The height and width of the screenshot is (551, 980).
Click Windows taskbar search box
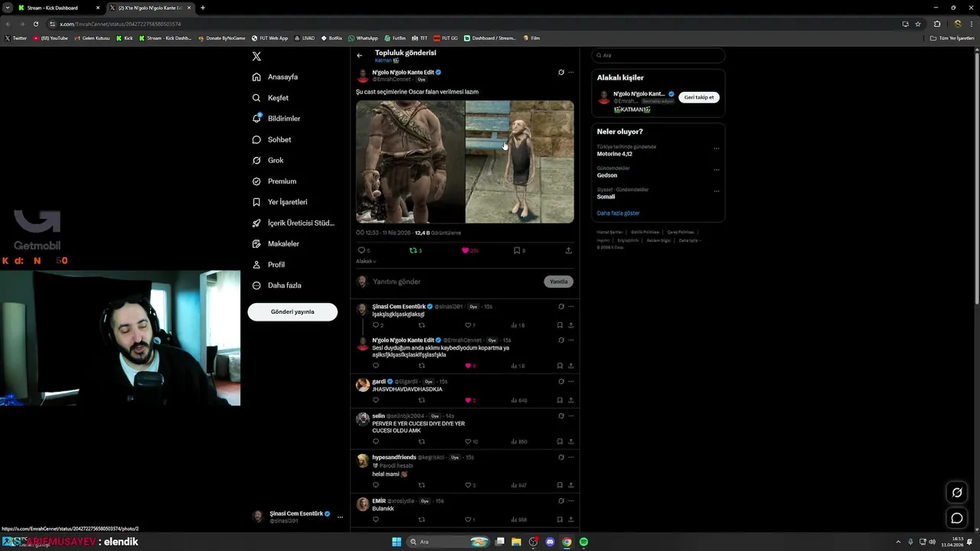[449, 542]
